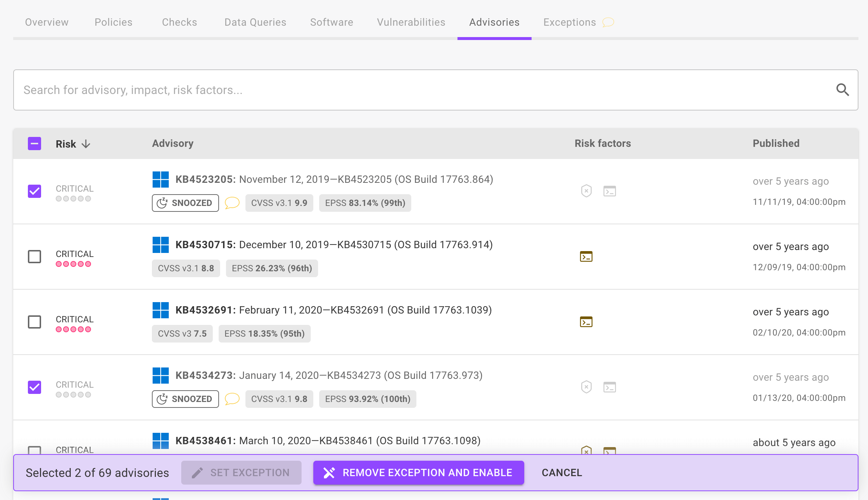
Task: Open the Software tab
Action: 331,22
